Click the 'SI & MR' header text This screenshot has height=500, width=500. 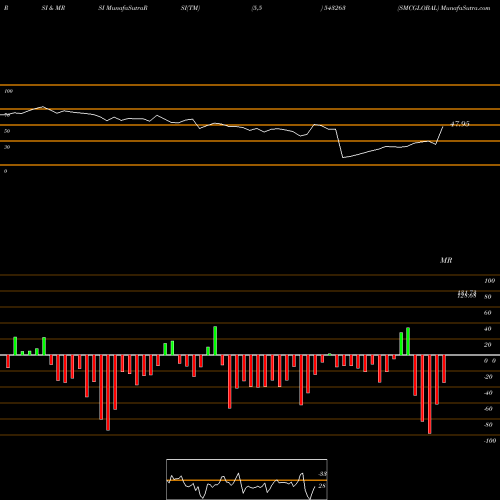(x=53, y=8)
